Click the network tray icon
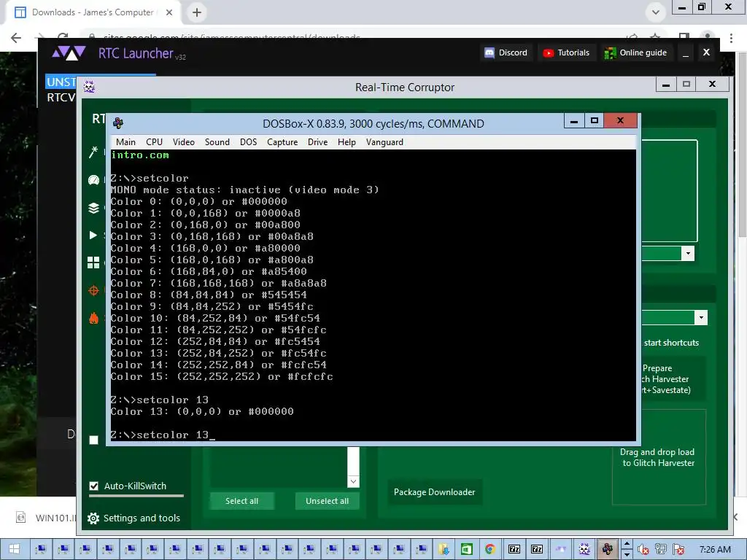This screenshot has height=560, width=747. click(x=661, y=550)
